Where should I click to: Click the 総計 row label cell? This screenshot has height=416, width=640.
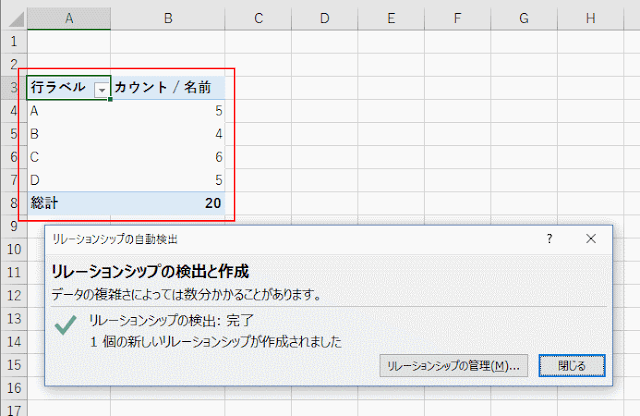point(68,204)
